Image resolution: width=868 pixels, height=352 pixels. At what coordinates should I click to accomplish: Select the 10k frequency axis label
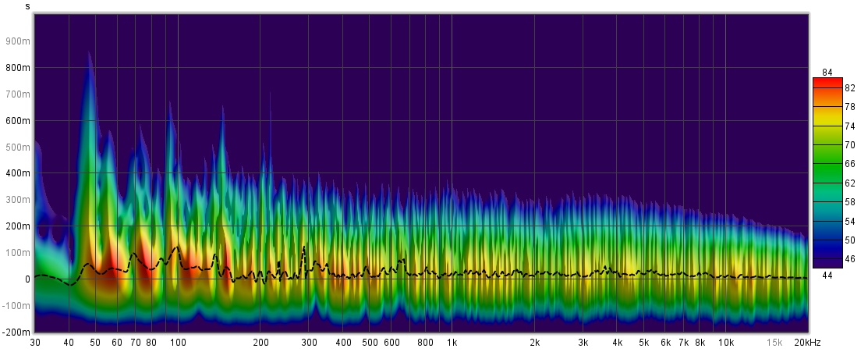(725, 343)
